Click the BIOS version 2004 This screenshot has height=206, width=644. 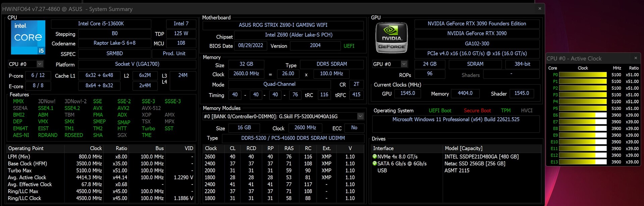pos(315,45)
